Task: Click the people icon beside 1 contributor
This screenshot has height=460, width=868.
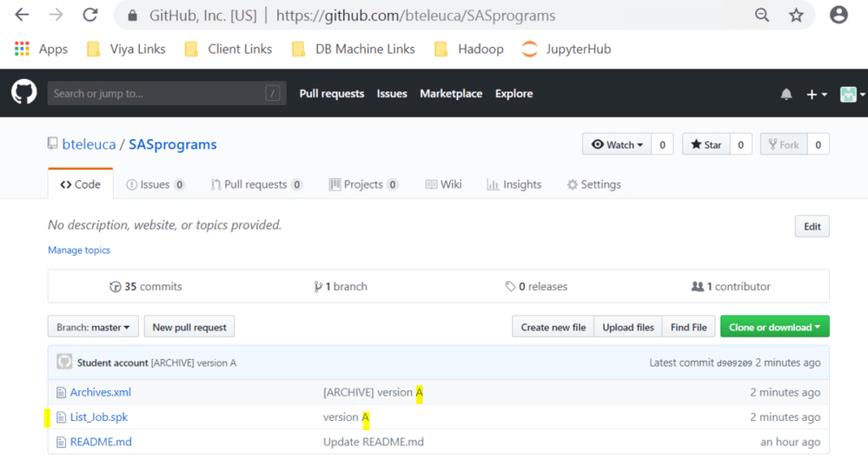Action: click(698, 287)
